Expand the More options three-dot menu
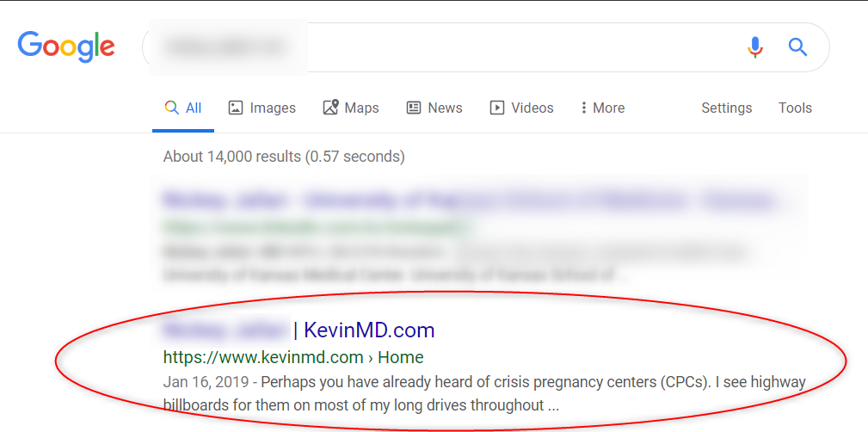This screenshot has height=432, width=868. pos(603,108)
